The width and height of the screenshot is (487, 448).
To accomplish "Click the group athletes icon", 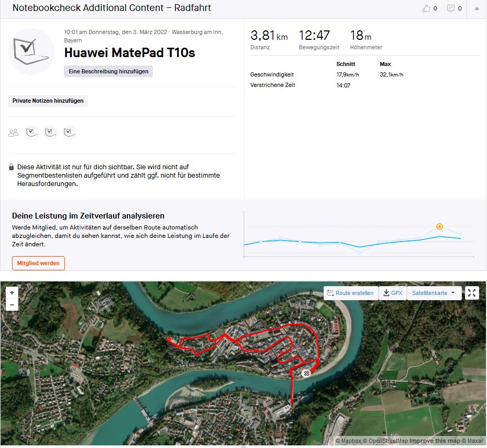I will click(14, 133).
